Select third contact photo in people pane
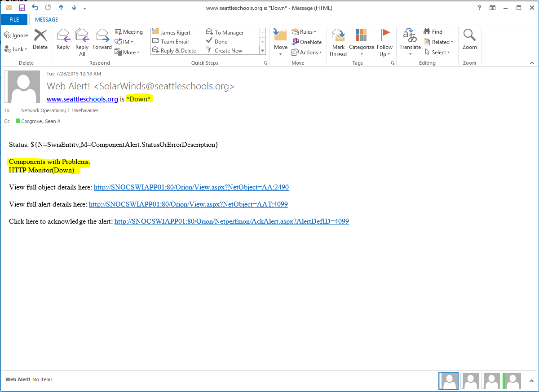The image size is (539, 392). click(491, 381)
